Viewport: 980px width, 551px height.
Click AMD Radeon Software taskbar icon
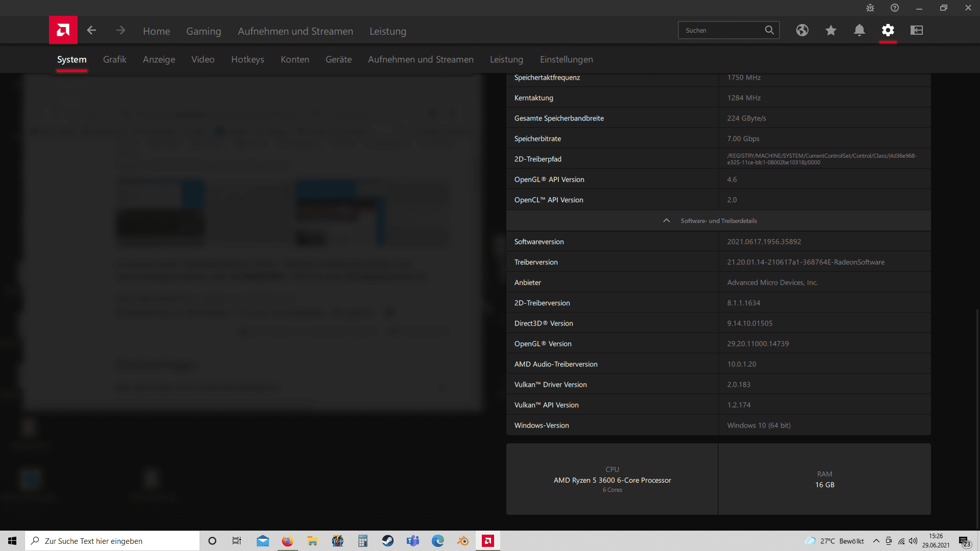(488, 541)
